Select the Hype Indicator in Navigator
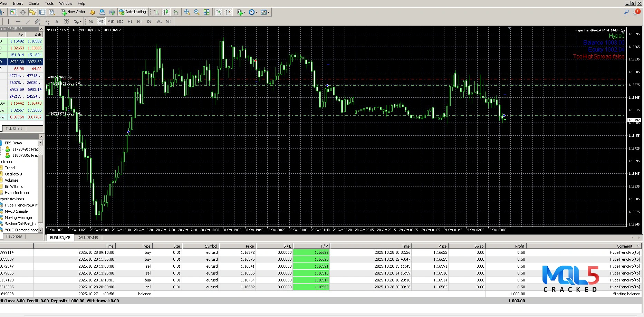 tap(17, 193)
